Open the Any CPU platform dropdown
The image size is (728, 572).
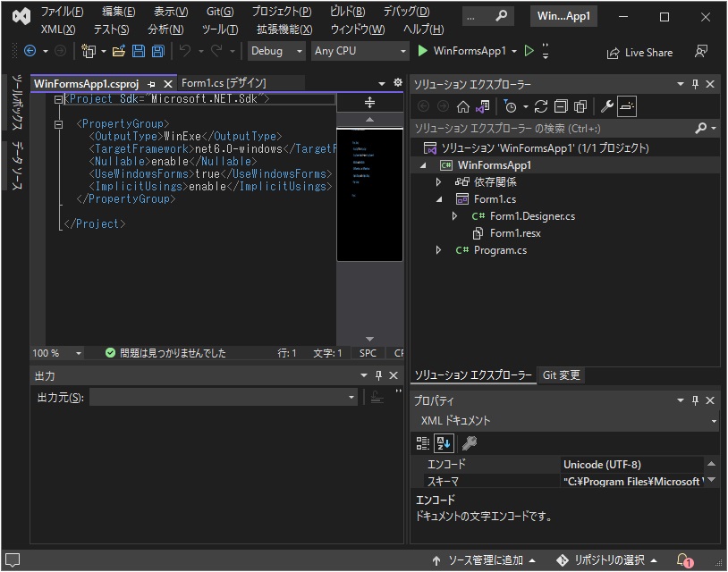(x=360, y=51)
